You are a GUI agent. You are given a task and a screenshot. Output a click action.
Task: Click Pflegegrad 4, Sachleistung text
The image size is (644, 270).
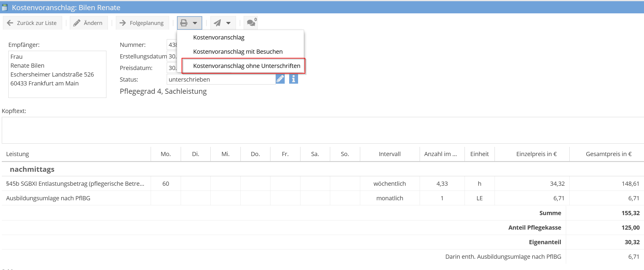pos(163,91)
